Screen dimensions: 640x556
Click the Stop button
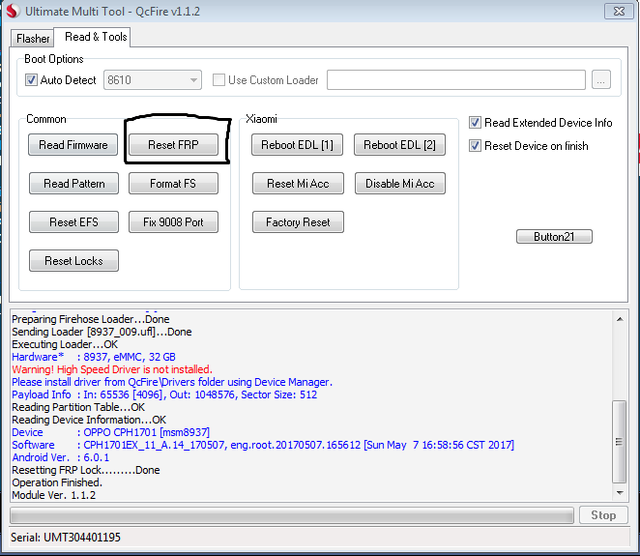(x=603, y=515)
